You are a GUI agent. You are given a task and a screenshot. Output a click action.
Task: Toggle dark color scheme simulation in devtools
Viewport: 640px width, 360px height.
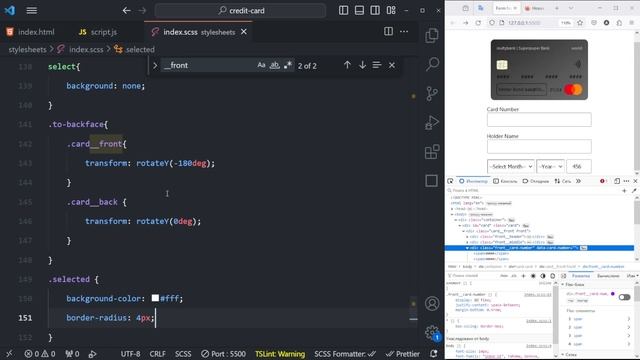pyautogui.click(x=543, y=276)
